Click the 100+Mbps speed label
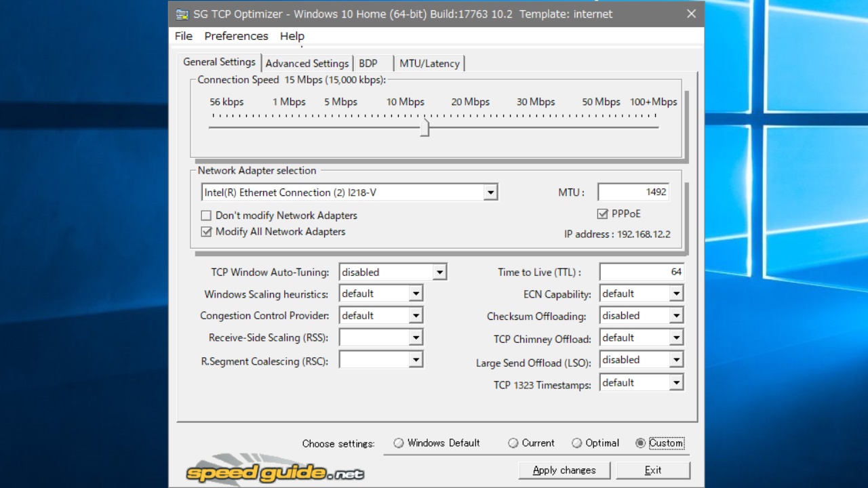The height and width of the screenshot is (488, 868). tap(654, 102)
